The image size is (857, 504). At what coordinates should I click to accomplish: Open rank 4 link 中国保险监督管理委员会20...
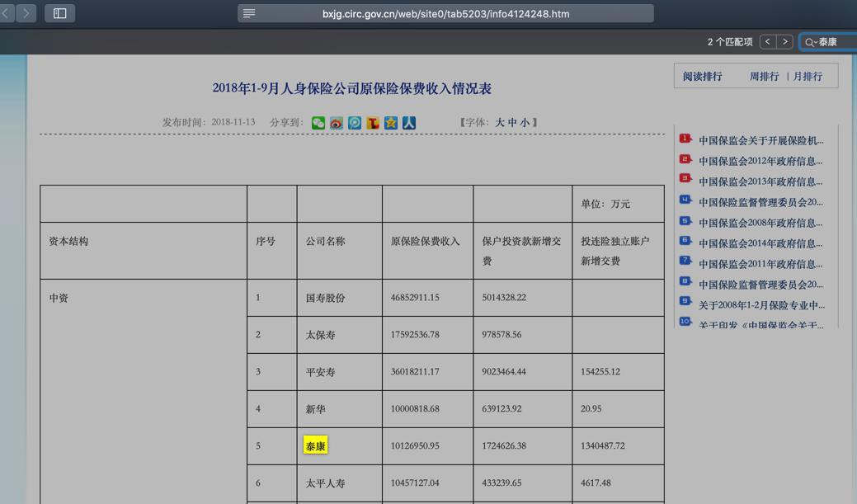[x=760, y=202]
